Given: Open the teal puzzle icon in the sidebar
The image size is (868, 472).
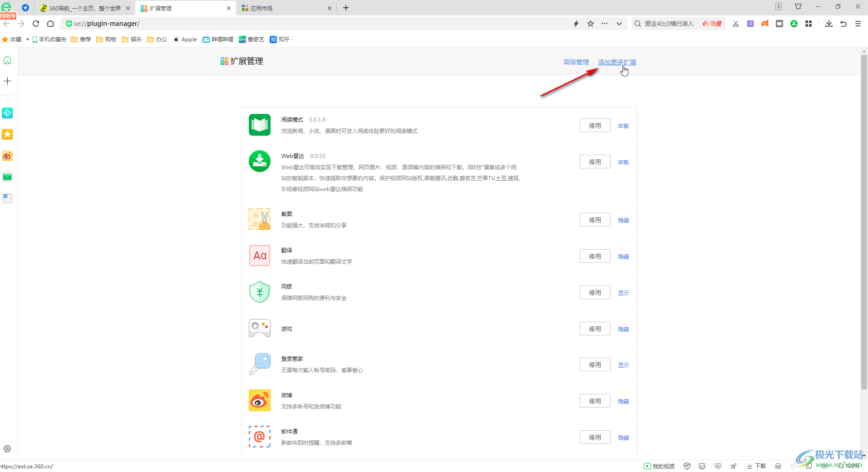Looking at the screenshot, I should 7,113.
